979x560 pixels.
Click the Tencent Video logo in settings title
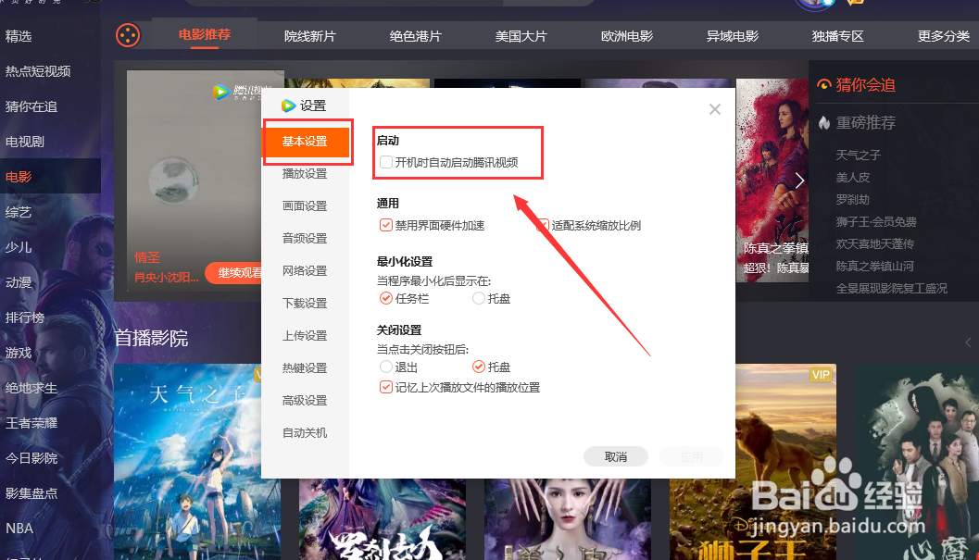click(x=288, y=106)
